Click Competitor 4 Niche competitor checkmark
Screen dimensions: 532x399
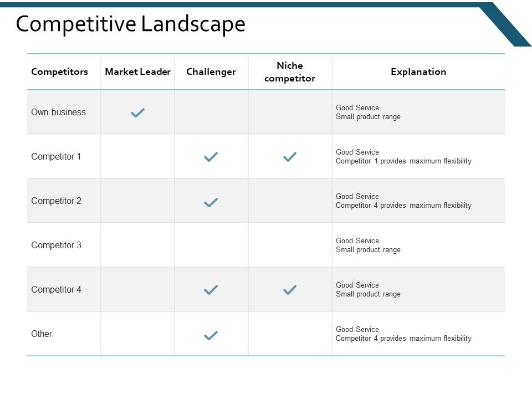[x=290, y=290]
